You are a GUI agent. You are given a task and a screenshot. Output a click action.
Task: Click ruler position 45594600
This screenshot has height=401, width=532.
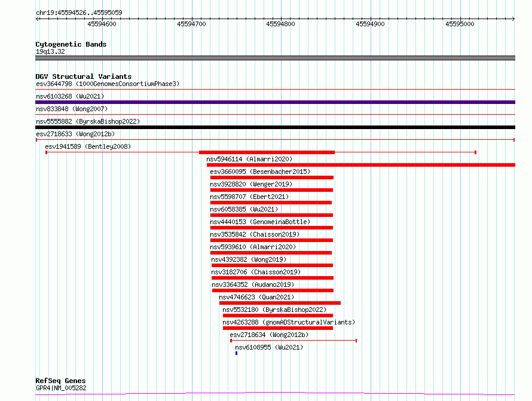pyautogui.click(x=102, y=24)
